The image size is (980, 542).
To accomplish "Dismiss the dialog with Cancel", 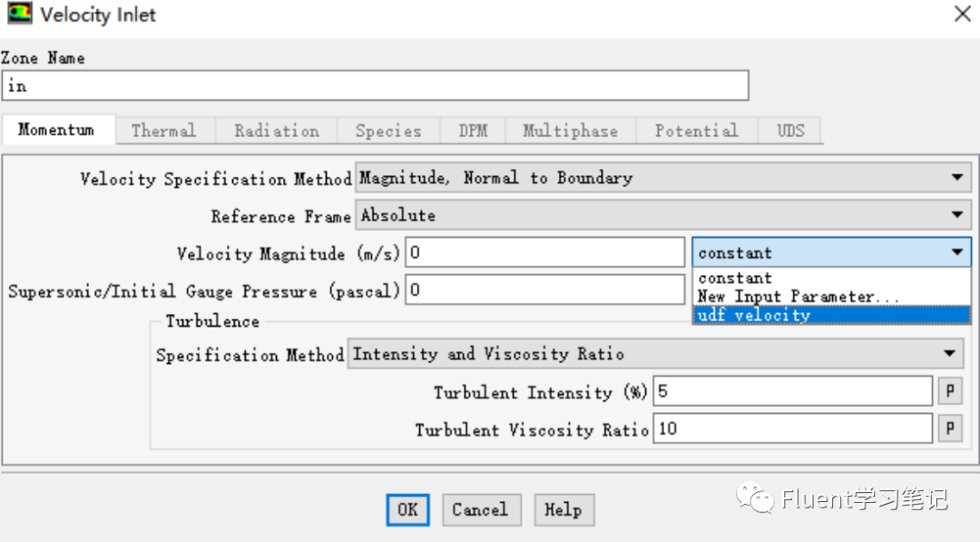I will [x=481, y=509].
